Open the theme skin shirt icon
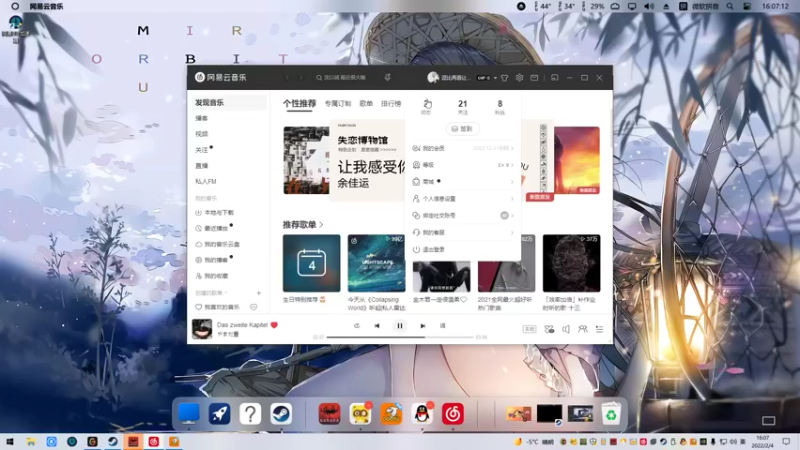 (505, 78)
